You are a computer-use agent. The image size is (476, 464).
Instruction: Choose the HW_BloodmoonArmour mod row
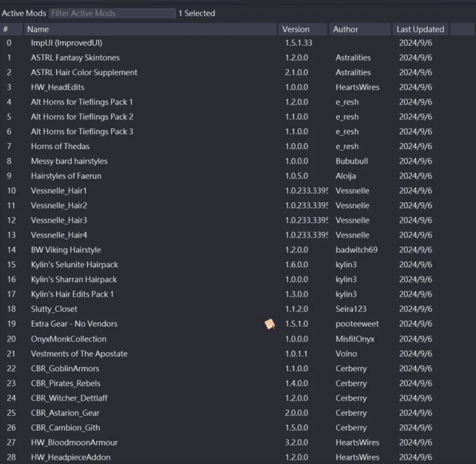[x=74, y=442]
